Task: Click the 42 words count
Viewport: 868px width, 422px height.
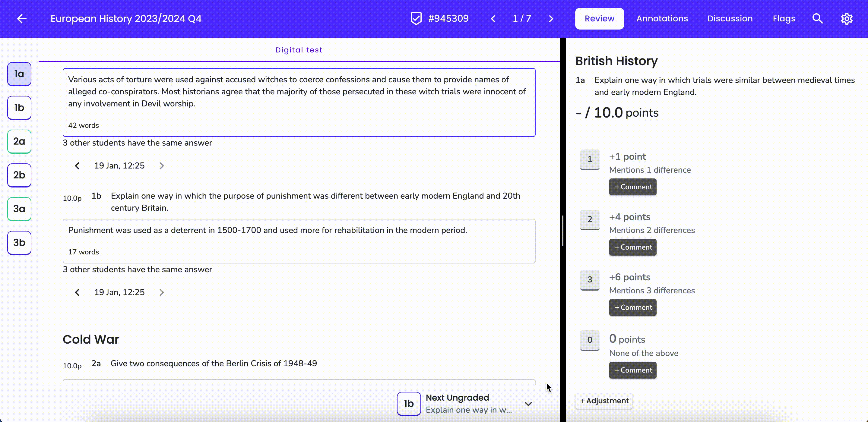Action: 84,125
